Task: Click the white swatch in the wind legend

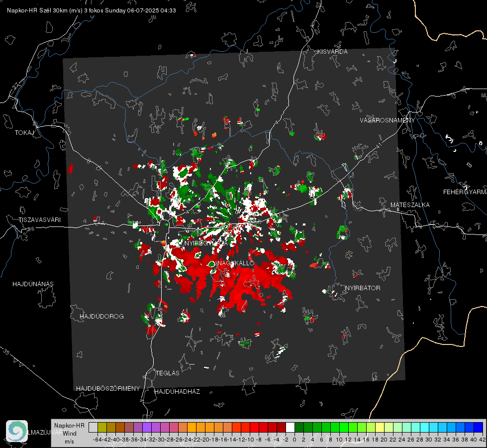Action: (290, 427)
